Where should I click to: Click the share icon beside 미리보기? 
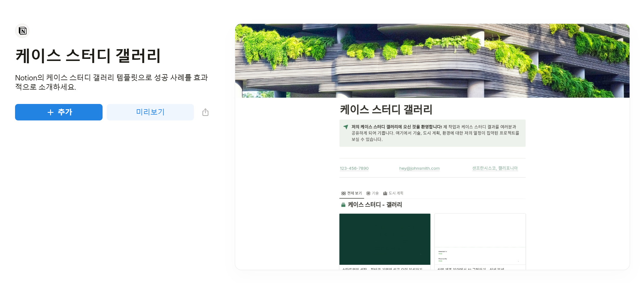coord(205,112)
